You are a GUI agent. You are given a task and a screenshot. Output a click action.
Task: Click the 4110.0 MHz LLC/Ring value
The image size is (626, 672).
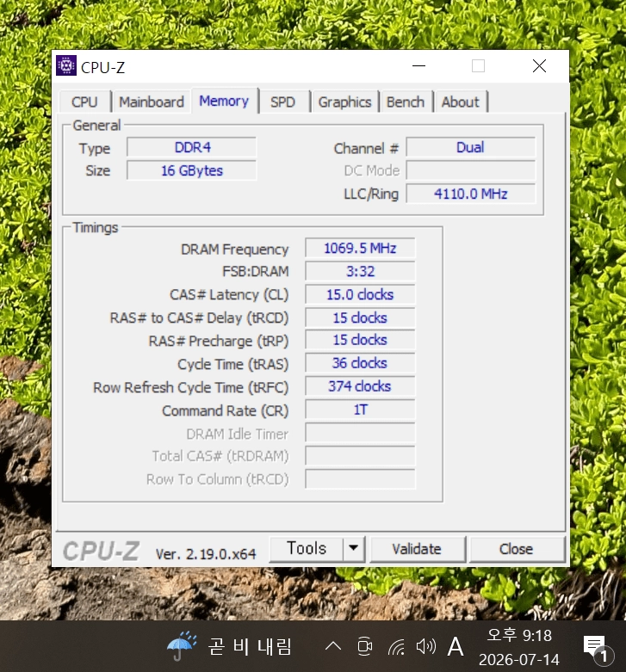[470, 194]
